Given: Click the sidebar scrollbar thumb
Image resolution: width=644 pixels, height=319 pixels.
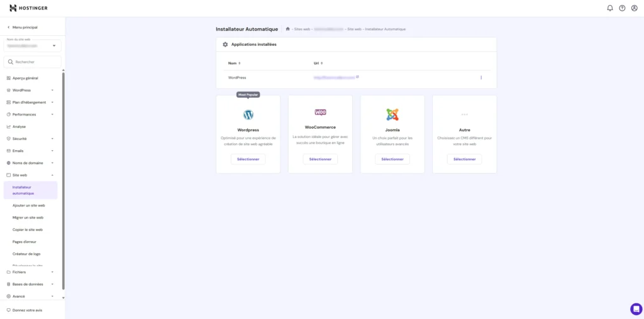Looking at the screenshot, I should pos(64,180).
